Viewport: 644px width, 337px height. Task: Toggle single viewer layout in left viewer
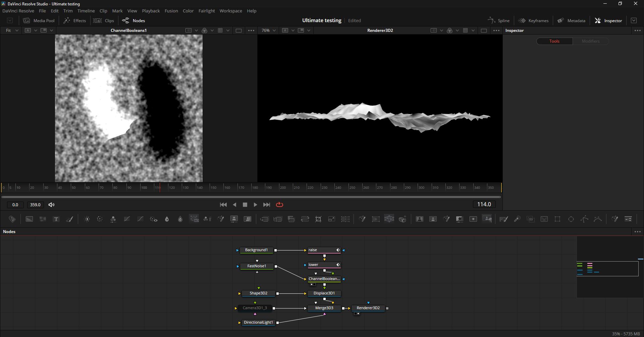click(x=238, y=30)
